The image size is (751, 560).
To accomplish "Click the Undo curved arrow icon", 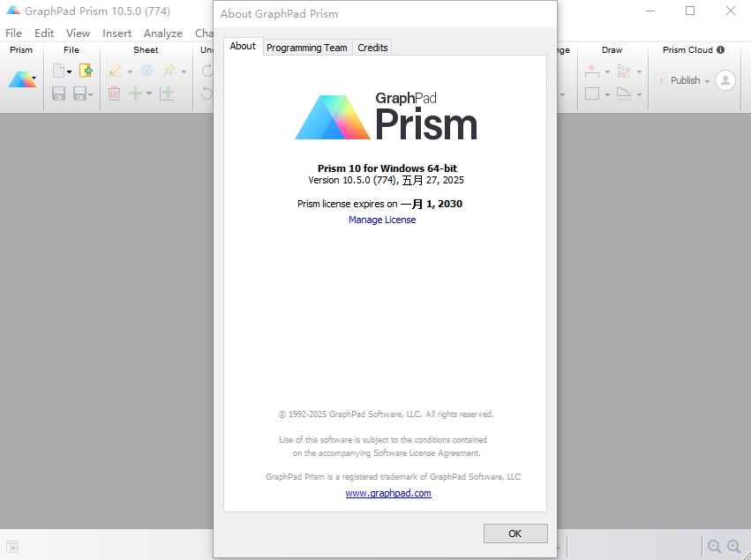I will coord(207,93).
